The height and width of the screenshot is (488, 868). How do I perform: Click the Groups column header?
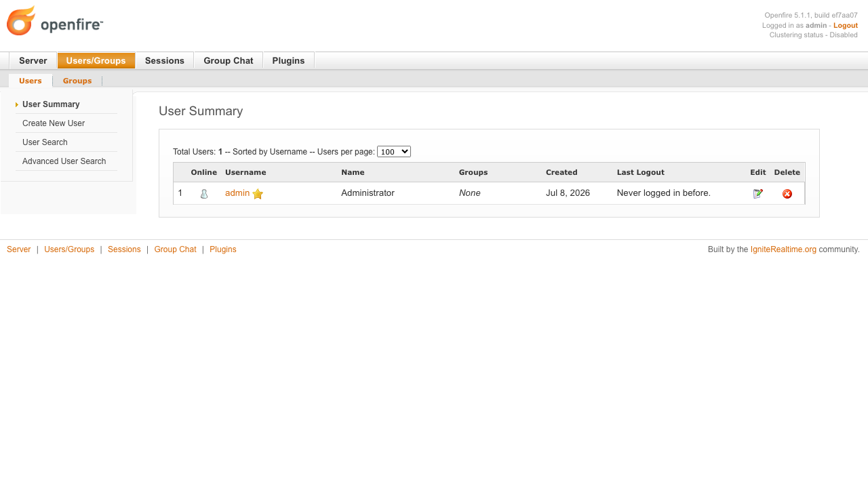(473, 172)
